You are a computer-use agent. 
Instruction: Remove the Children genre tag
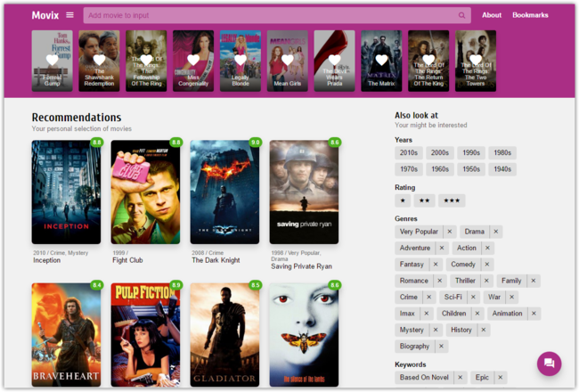pos(477,314)
